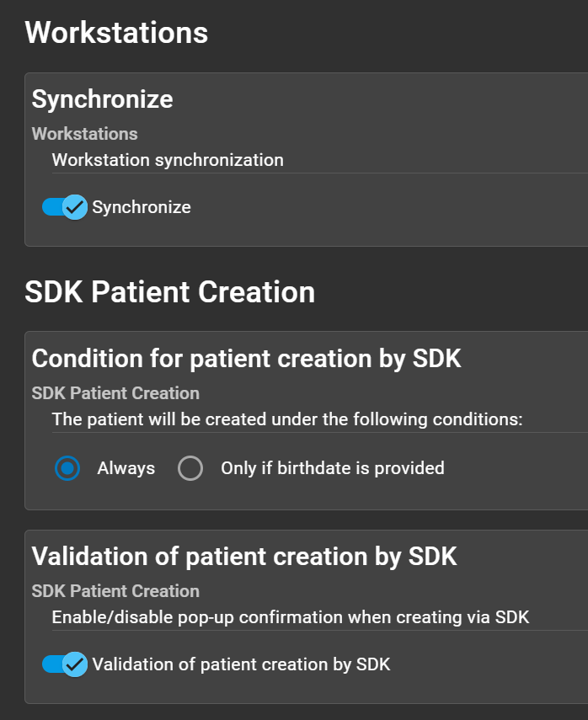Screen dimensions: 588x720
Task: Click the 'Only if birthdate is provided' label
Action: click(332, 468)
